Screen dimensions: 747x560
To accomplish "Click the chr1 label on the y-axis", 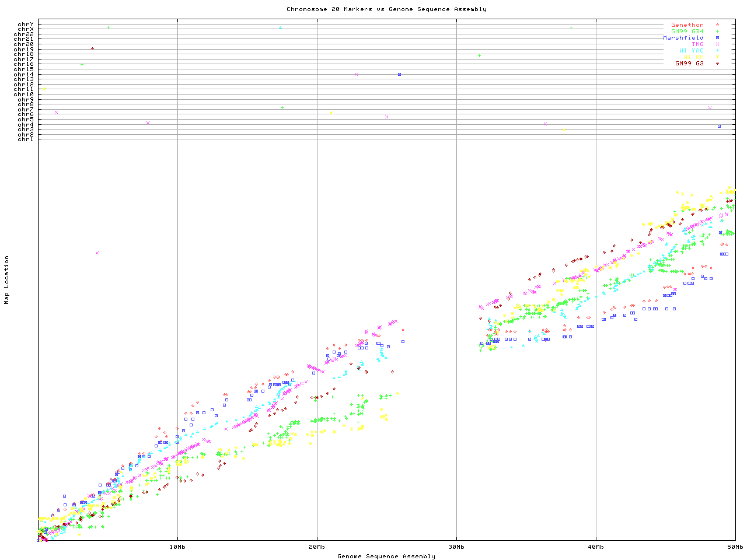I will pos(26,139).
